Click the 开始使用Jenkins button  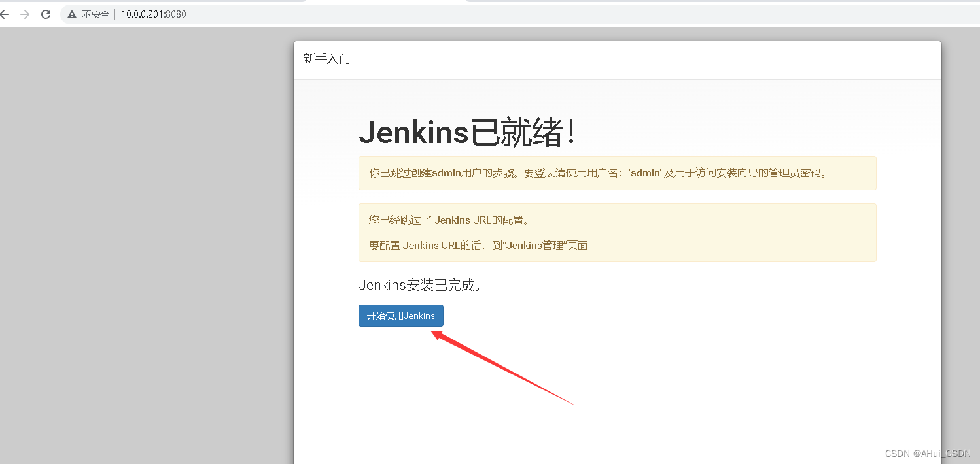400,316
